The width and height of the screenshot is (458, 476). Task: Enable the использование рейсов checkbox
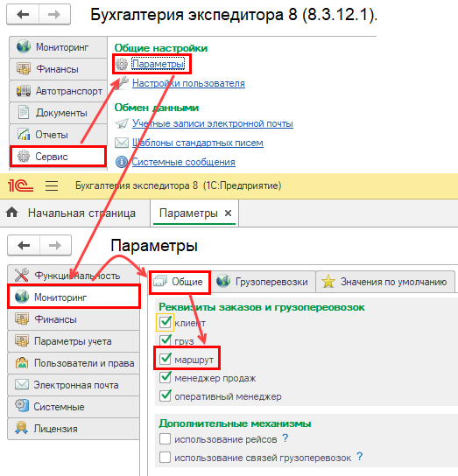pos(165,439)
